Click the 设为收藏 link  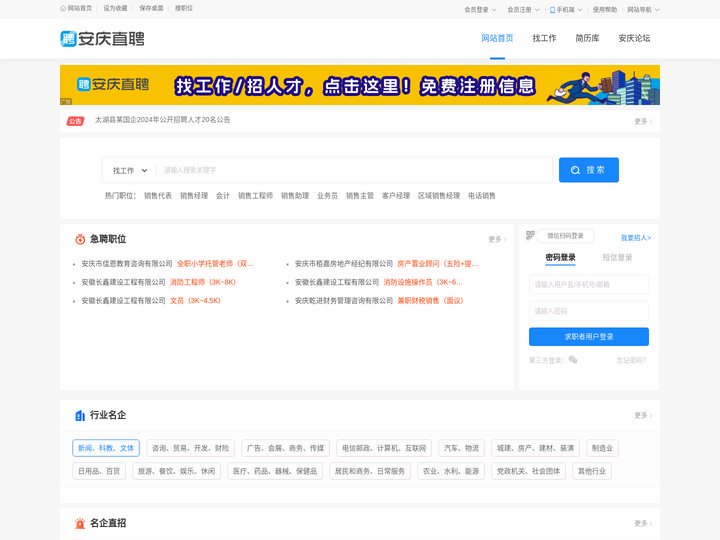tap(115, 8)
